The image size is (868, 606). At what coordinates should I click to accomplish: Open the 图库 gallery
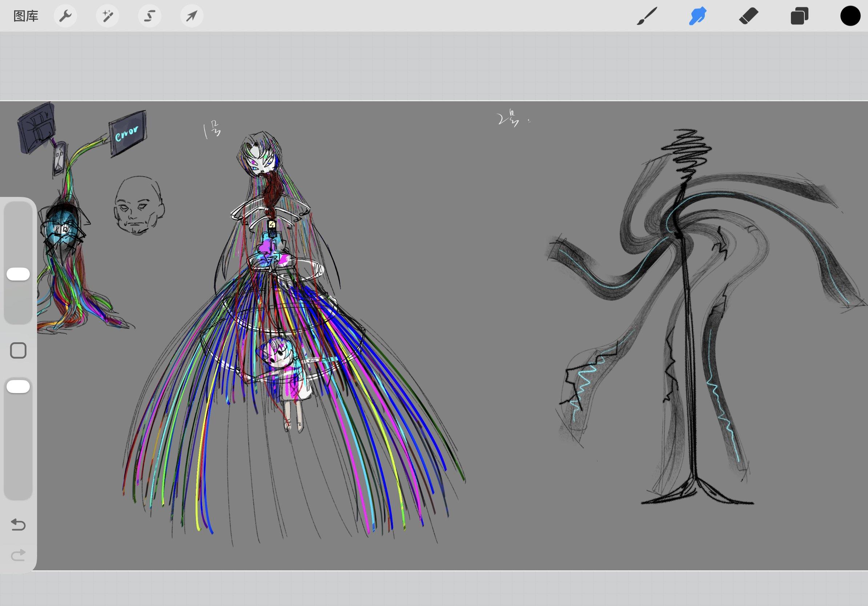[x=26, y=16]
